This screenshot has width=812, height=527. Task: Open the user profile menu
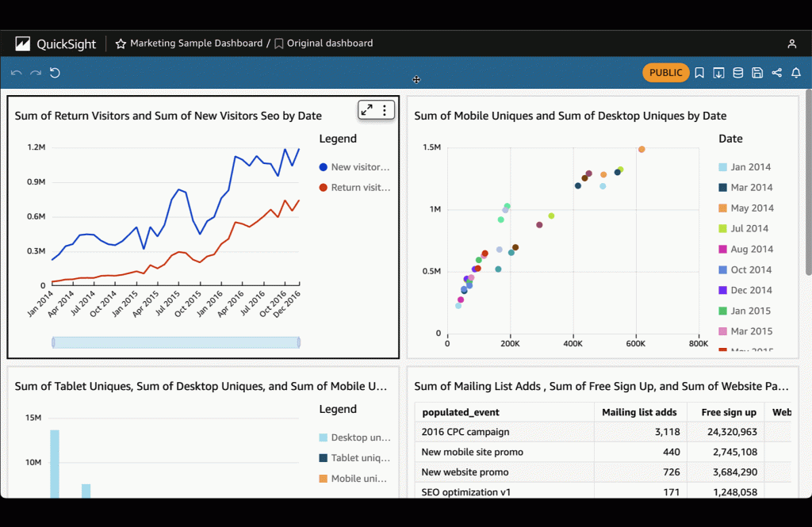tap(791, 44)
